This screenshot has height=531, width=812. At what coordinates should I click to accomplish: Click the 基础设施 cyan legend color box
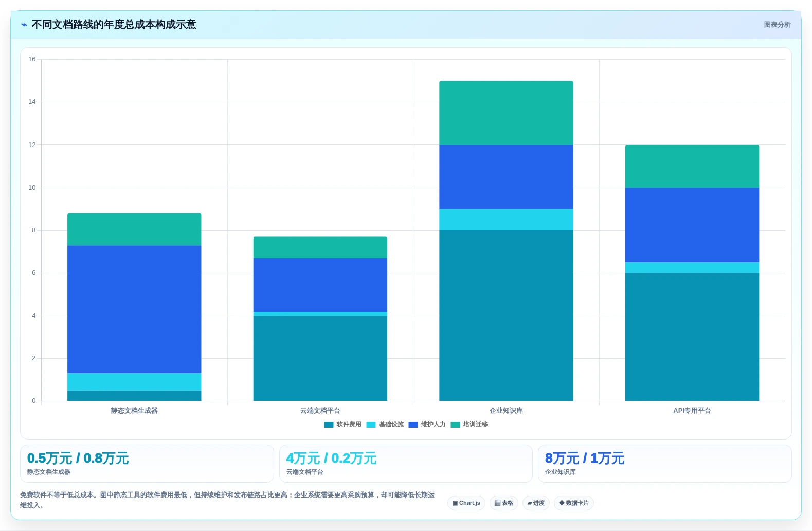click(x=371, y=424)
